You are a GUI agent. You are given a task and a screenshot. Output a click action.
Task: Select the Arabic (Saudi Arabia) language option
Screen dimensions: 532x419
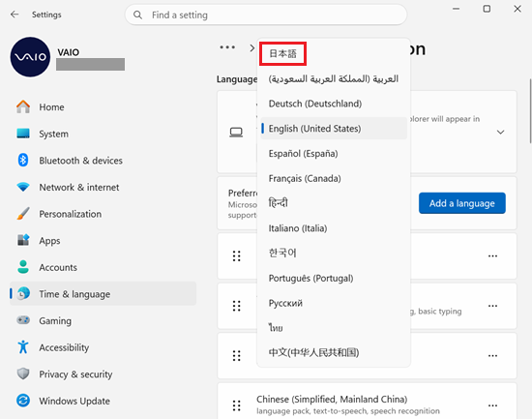click(334, 78)
